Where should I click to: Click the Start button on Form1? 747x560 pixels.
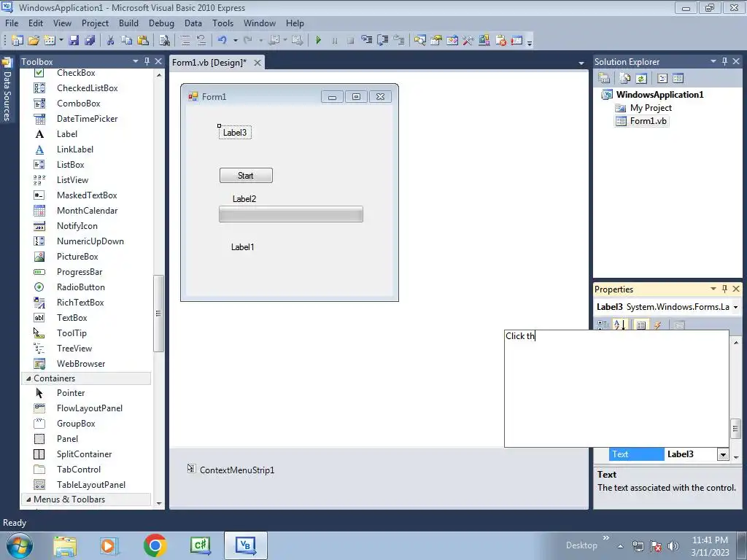coord(246,175)
